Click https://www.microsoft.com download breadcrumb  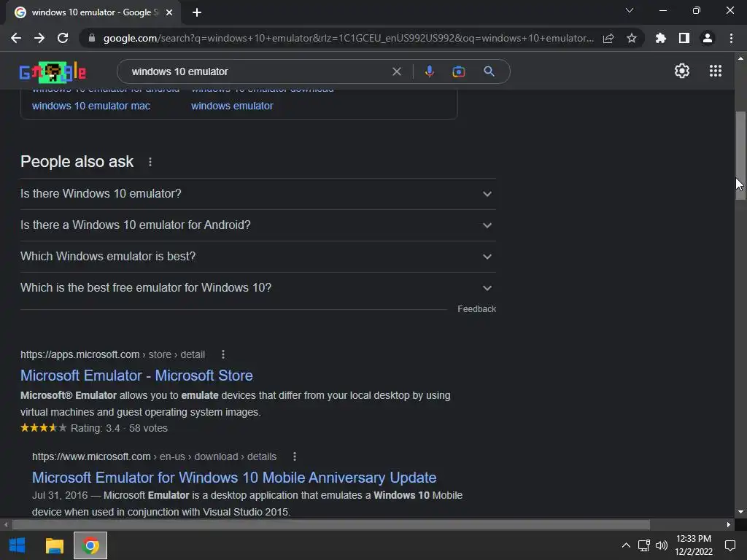pos(154,456)
